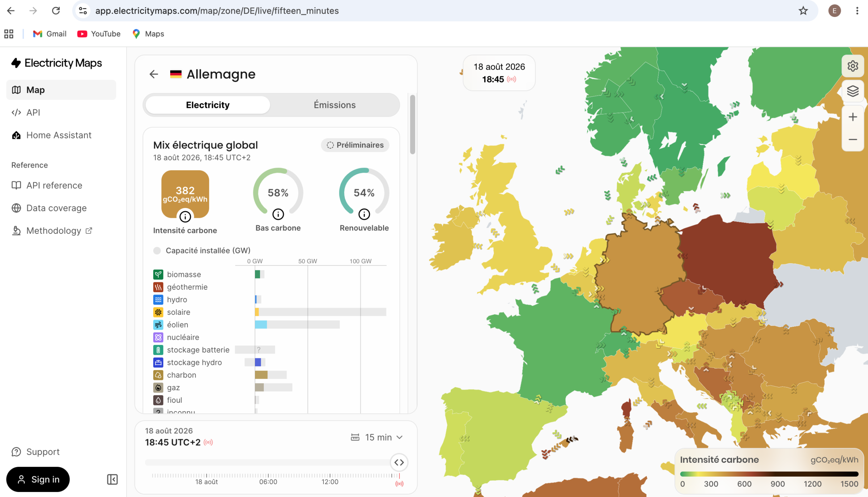Image resolution: width=868 pixels, height=497 pixels.
Task: Click info icon under Bas carbone gauge
Action: click(278, 214)
